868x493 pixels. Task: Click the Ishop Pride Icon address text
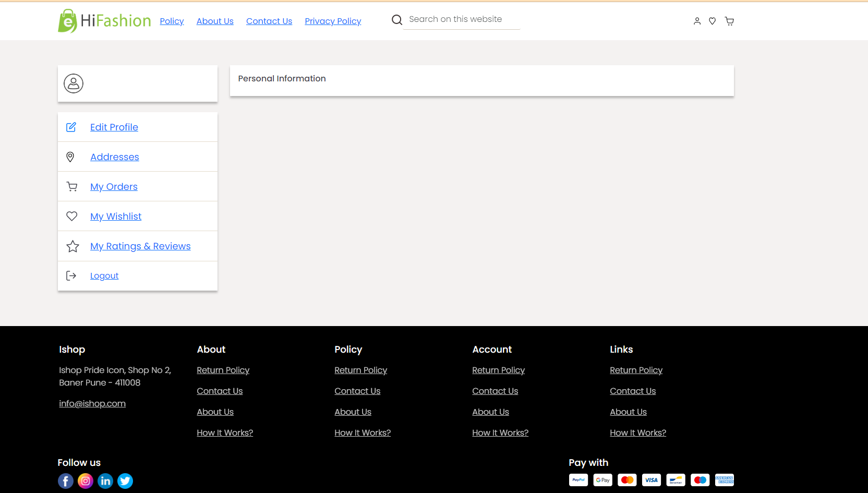(x=115, y=376)
